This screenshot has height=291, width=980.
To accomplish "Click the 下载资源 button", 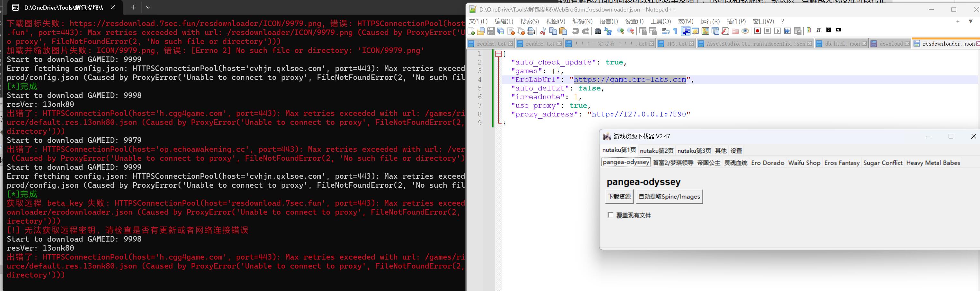I will click(619, 196).
